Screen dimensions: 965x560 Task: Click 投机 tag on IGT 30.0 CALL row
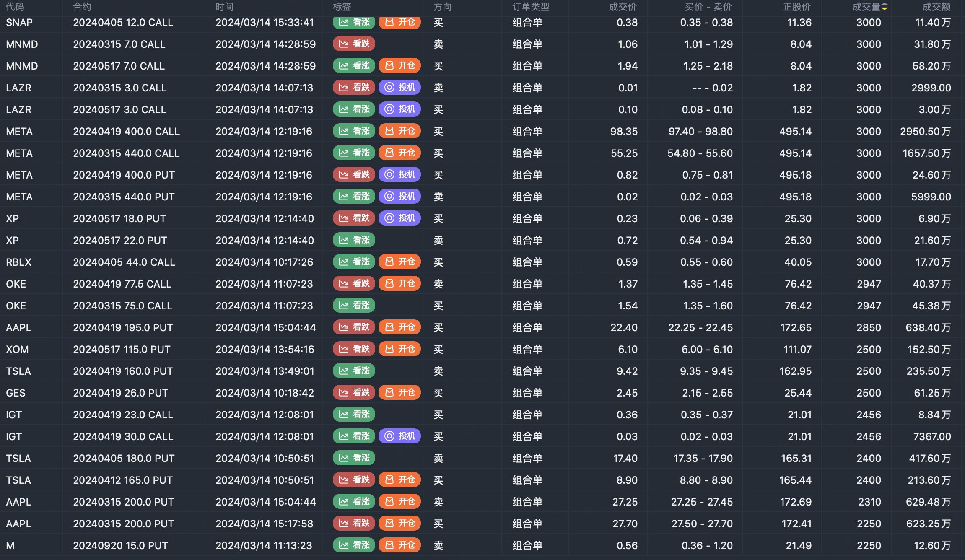pos(399,436)
